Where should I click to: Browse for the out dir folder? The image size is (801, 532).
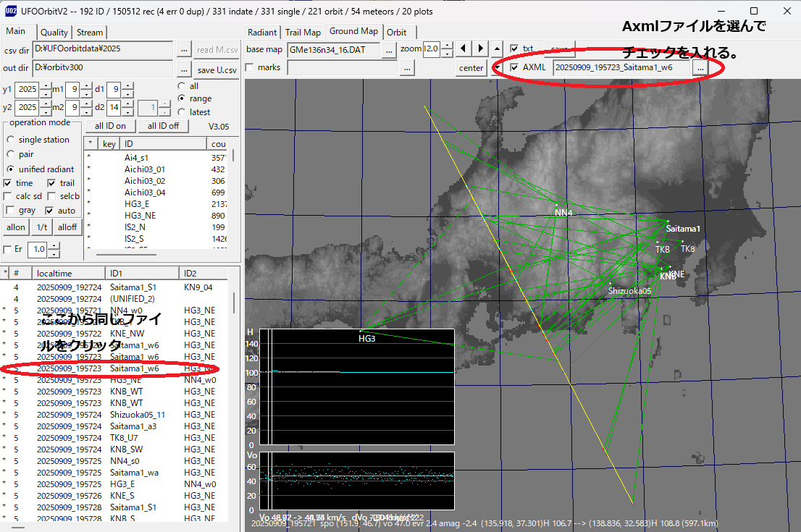pyautogui.click(x=184, y=69)
